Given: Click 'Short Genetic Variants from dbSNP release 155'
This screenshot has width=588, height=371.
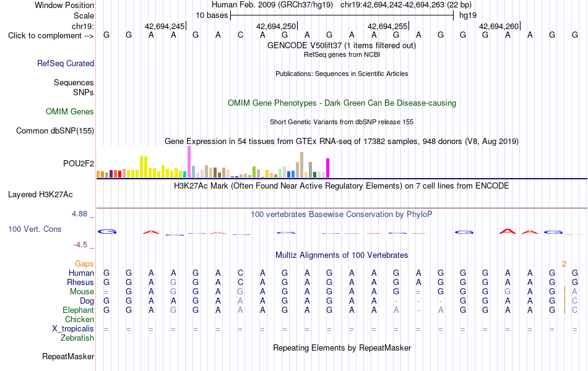Looking at the screenshot, I should pos(342,122).
